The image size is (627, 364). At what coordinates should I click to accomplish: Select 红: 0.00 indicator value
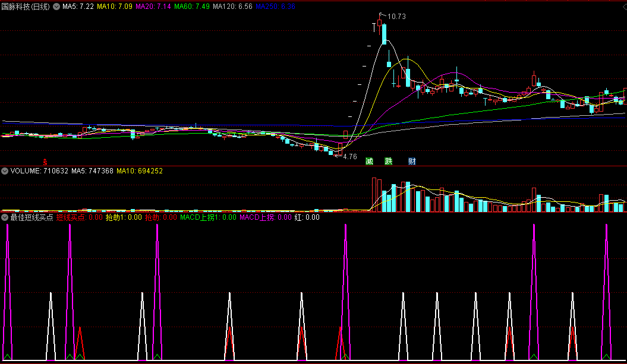pos(307,217)
